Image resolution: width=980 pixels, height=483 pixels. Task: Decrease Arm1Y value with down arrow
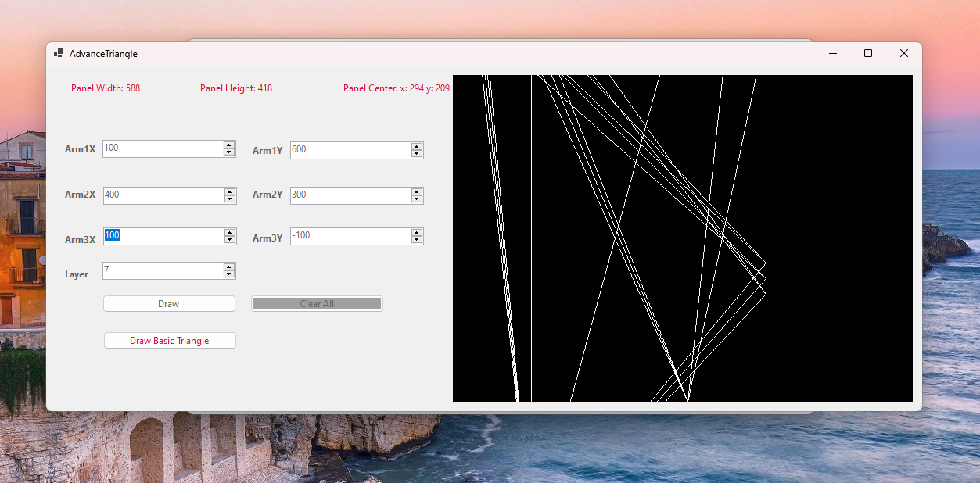(417, 154)
